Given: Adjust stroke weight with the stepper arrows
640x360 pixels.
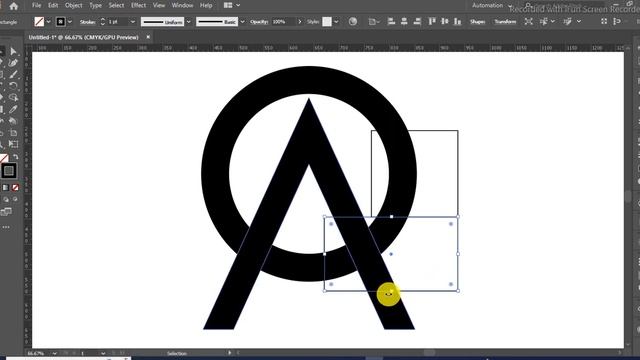Looking at the screenshot, I should pos(103,22).
